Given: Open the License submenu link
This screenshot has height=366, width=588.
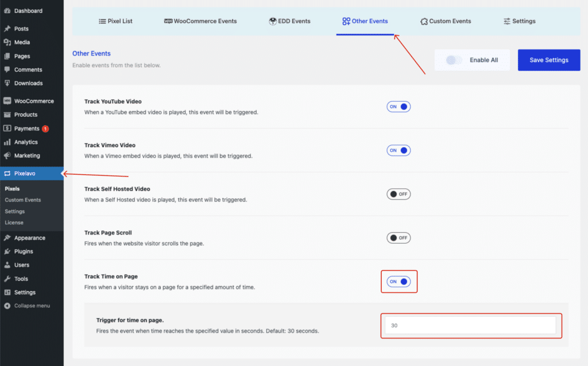Looking at the screenshot, I should point(14,222).
